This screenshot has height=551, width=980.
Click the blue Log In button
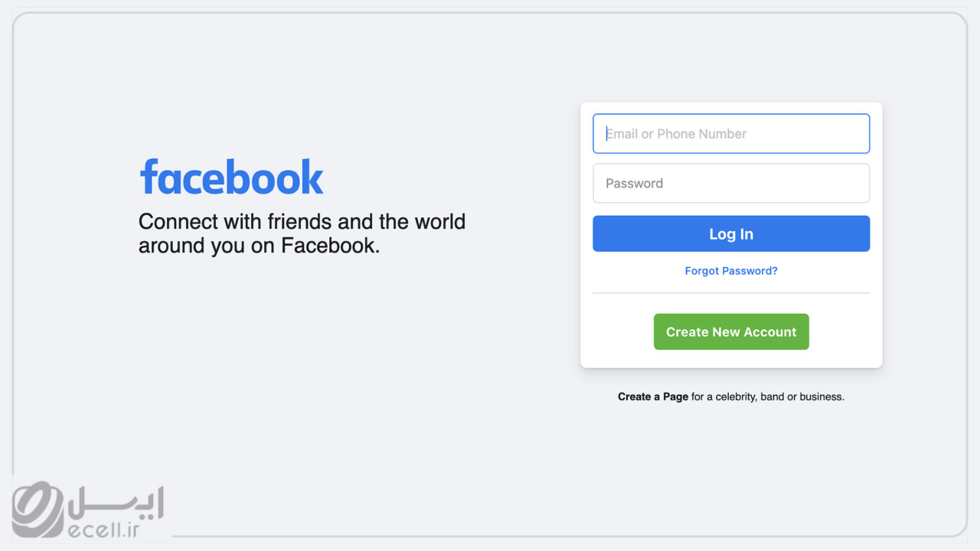coord(731,233)
